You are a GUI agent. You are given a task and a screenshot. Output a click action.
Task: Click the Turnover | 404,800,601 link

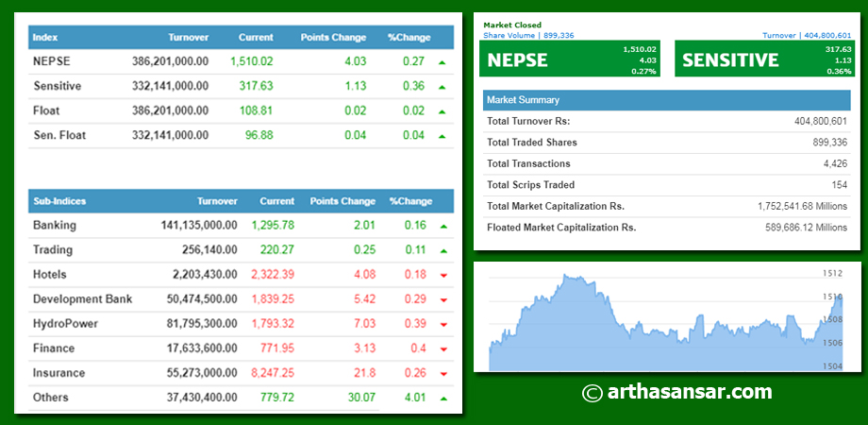pyautogui.click(x=807, y=35)
